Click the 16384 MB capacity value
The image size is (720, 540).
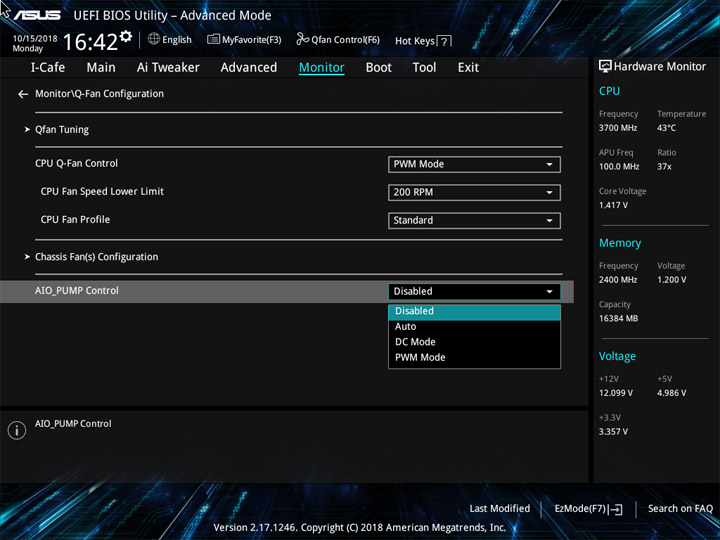click(618, 319)
